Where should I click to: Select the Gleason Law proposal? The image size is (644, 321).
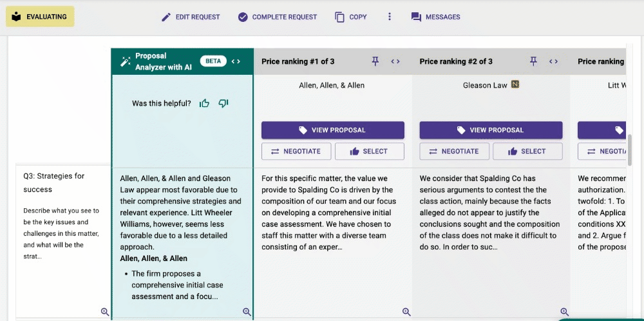pos(527,151)
